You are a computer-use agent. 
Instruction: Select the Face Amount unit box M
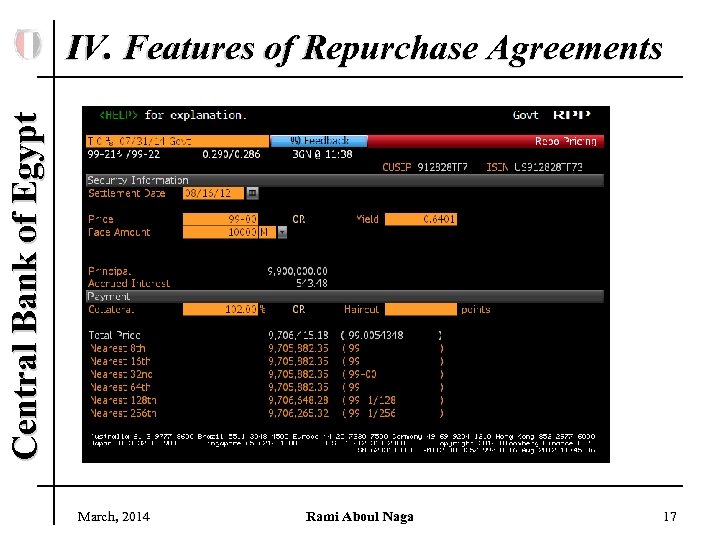[x=267, y=232]
